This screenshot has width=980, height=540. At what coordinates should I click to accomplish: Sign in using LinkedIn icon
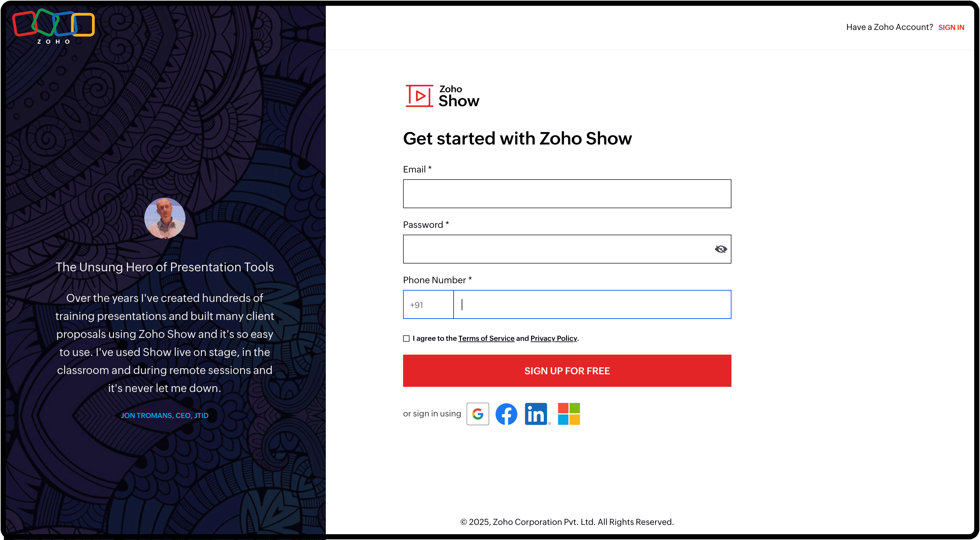tap(536, 414)
